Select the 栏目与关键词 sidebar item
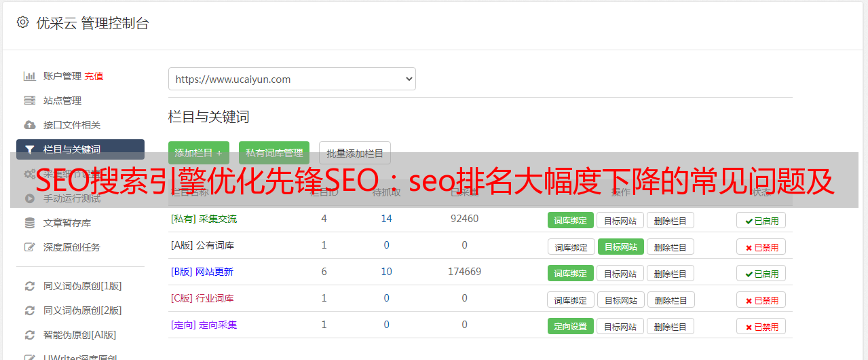The width and height of the screenshot is (868, 360). click(x=80, y=149)
